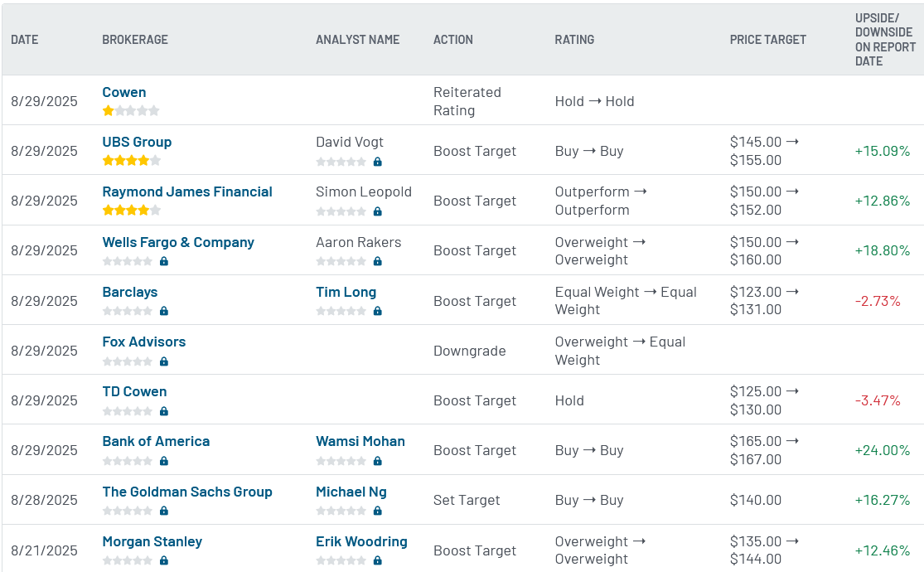Click lock icon under Barclays brokerage
This screenshot has width=924, height=572.
164,311
